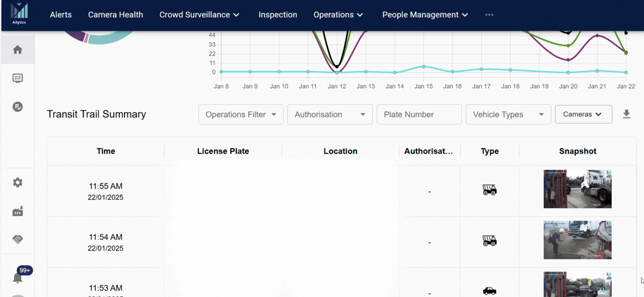Click the Plate Number input field

[419, 114]
